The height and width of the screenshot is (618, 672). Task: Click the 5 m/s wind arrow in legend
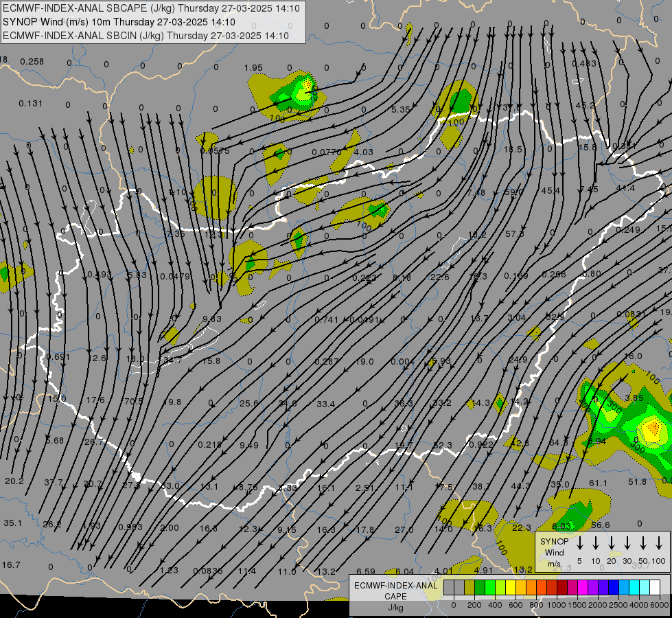click(x=580, y=543)
